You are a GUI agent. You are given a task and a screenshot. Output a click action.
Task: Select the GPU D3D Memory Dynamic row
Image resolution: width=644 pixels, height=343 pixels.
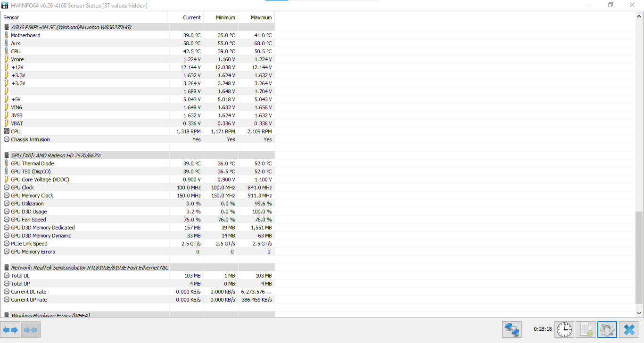(x=138, y=236)
